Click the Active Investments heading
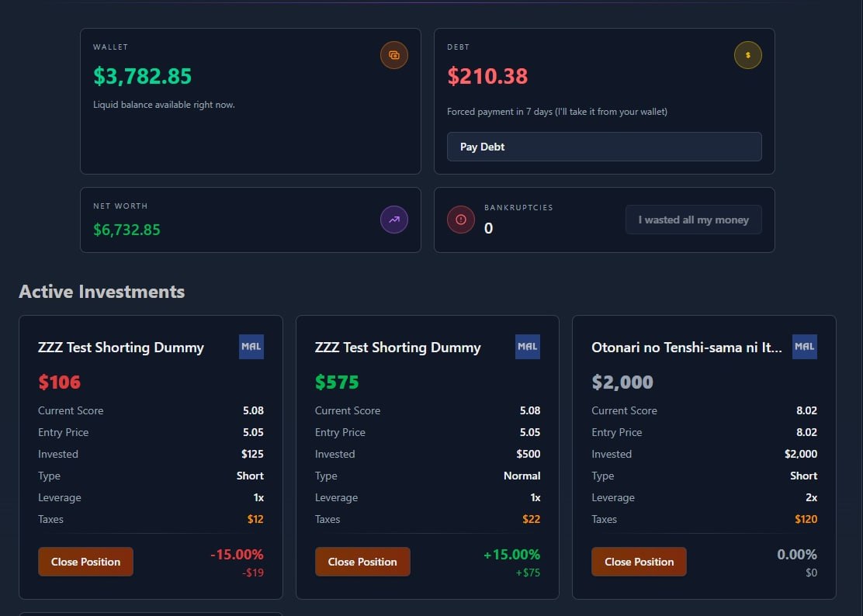This screenshot has width=863, height=616. 102,292
